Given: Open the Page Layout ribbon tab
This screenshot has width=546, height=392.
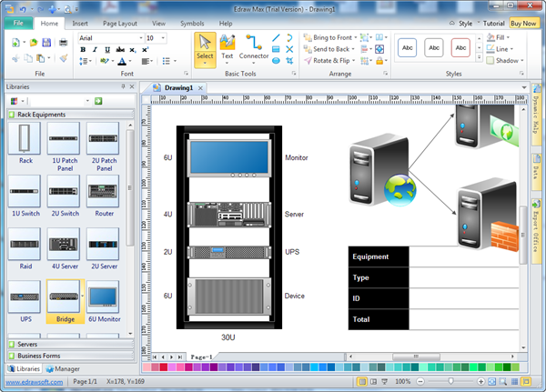Looking at the screenshot, I should click(118, 22).
